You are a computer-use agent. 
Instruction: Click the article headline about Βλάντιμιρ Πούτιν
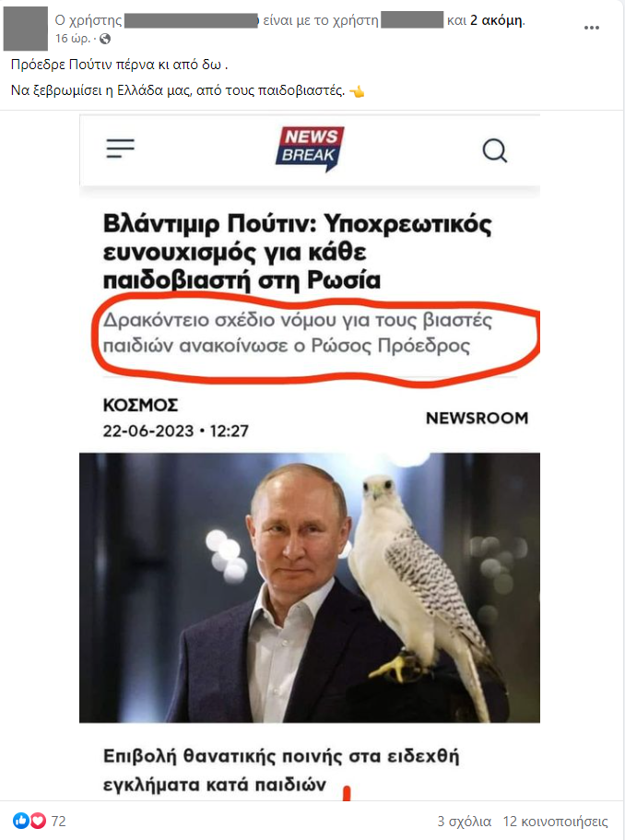(x=297, y=252)
